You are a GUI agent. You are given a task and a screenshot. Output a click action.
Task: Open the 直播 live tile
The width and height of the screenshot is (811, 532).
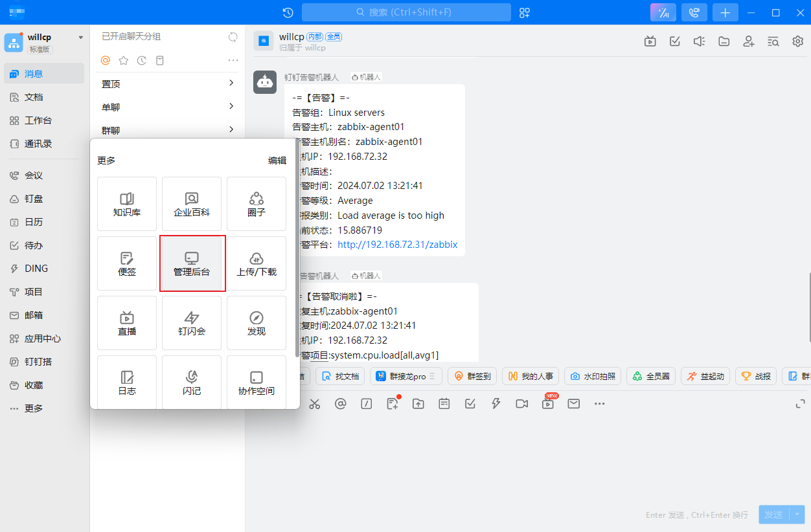click(x=127, y=323)
